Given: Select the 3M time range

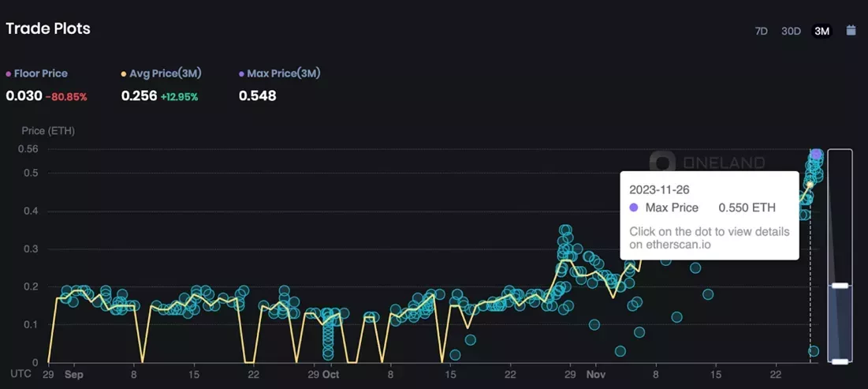Looking at the screenshot, I should [821, 32].
